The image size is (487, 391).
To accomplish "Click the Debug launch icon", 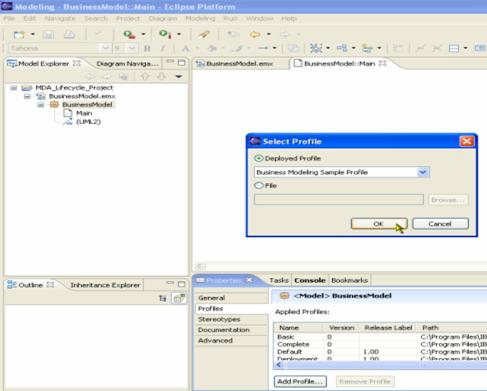I will [129, 34].
